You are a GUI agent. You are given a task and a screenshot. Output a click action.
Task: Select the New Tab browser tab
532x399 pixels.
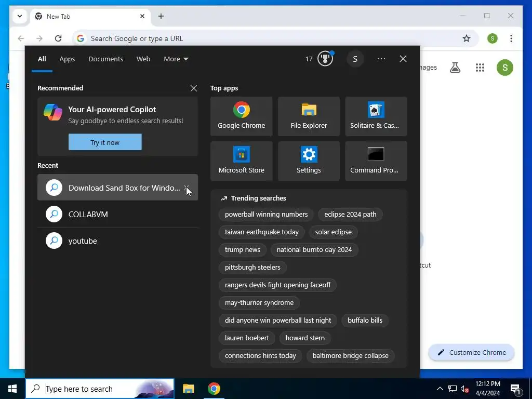91,16
